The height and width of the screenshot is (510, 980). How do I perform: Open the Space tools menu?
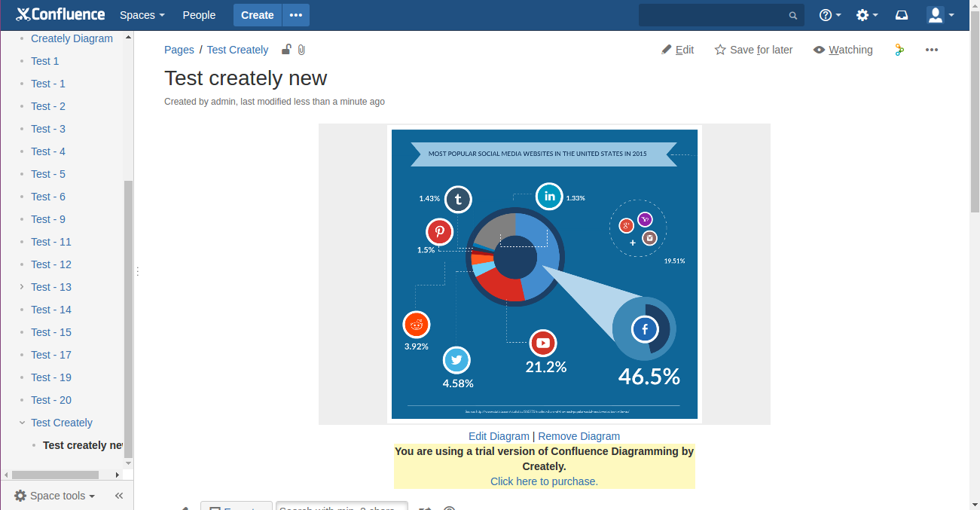click(55, 496)
